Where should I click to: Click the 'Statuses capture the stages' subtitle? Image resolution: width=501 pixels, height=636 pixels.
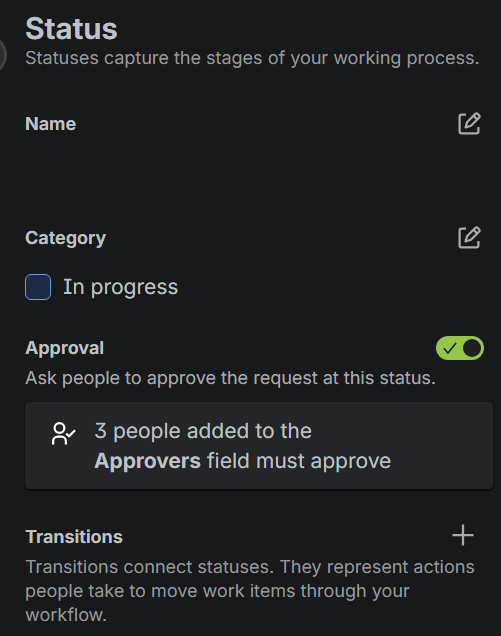click(252, 58)
